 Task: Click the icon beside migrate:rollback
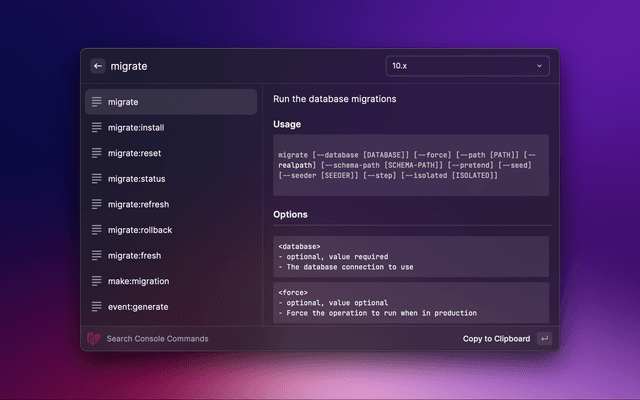tap(97, 230)
